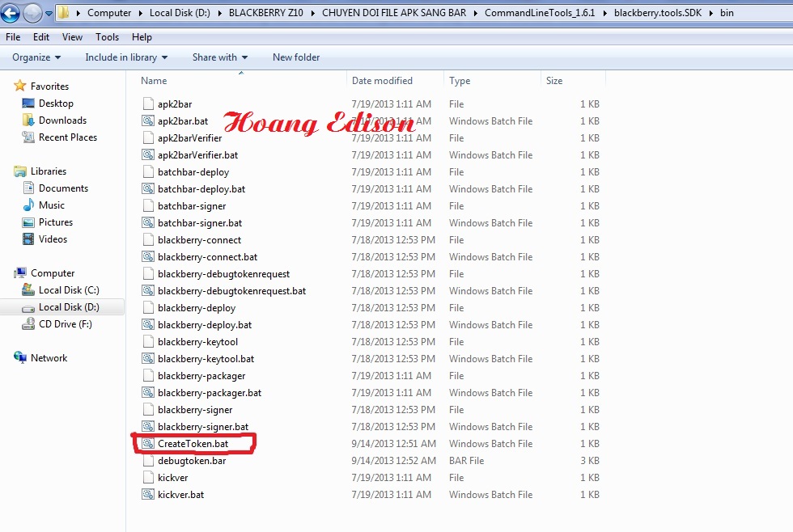
Task: Select Music in the Libraries tree
Action: point(52,205)
